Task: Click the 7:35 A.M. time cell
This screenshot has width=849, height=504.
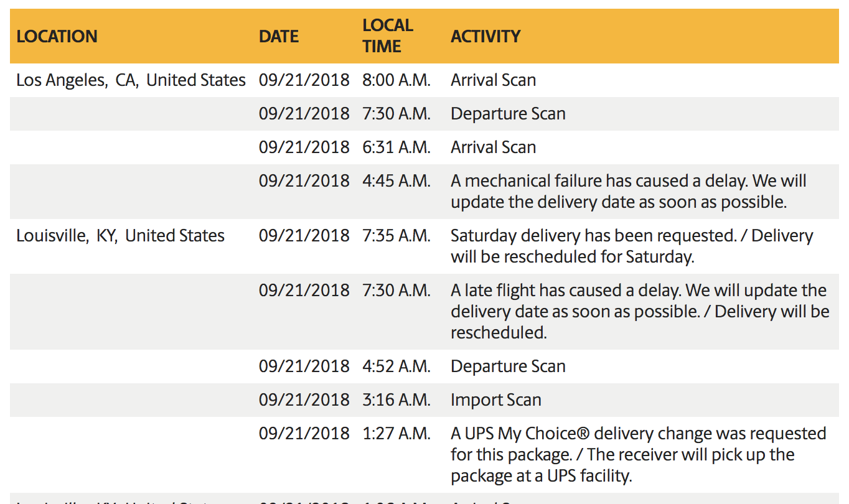Action: coord(396,236)
